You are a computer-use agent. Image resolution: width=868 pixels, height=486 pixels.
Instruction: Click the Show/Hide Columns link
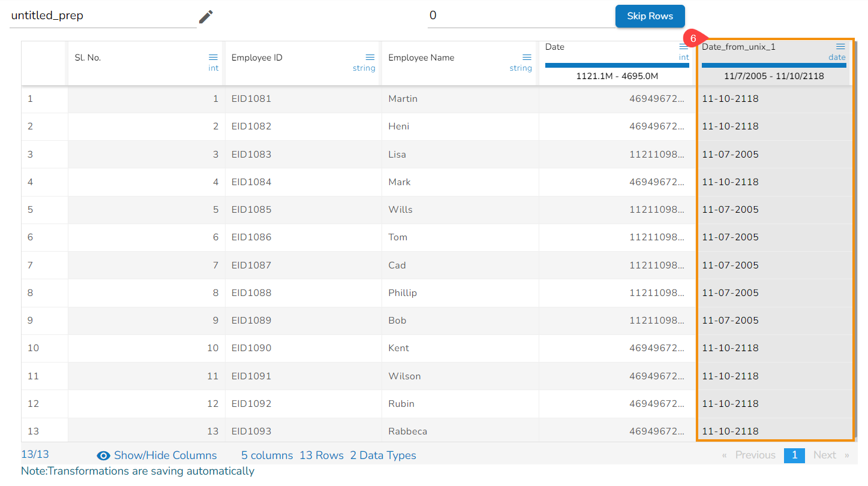tap(165, 455)
